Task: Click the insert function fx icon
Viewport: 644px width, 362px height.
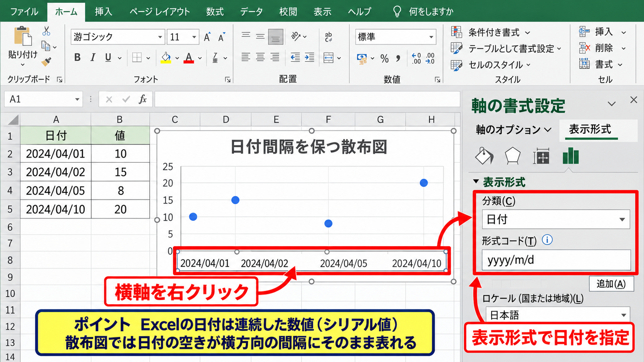Action: [x=143, y=99]
